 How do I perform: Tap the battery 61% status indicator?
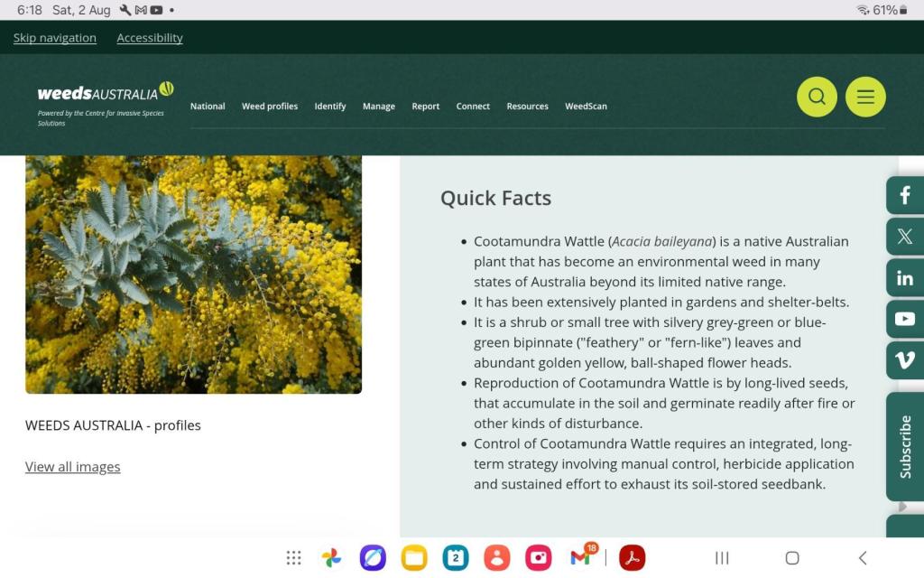tap(890, 10)
